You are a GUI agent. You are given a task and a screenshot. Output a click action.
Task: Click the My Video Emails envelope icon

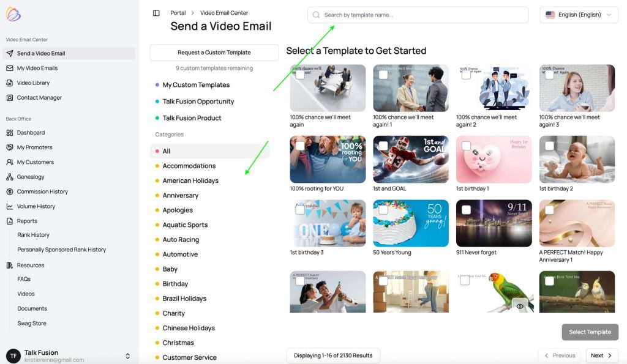pos(10,68)
